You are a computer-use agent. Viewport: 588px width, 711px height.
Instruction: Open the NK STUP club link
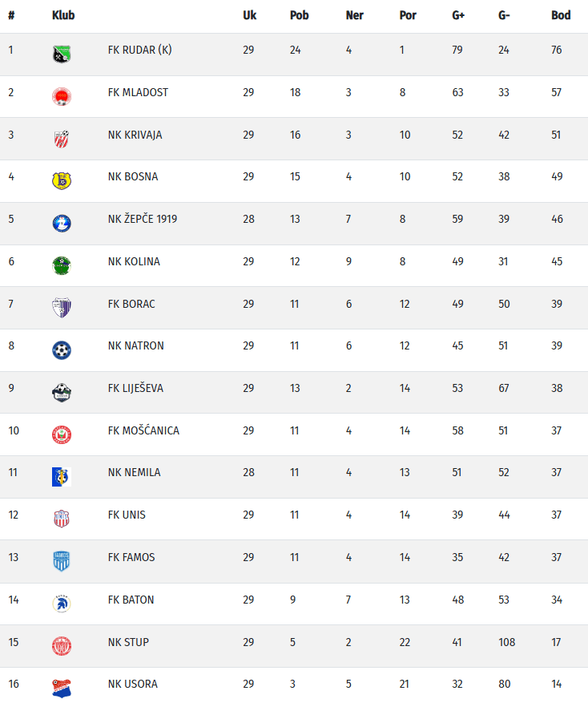click(x=128, y=642)
